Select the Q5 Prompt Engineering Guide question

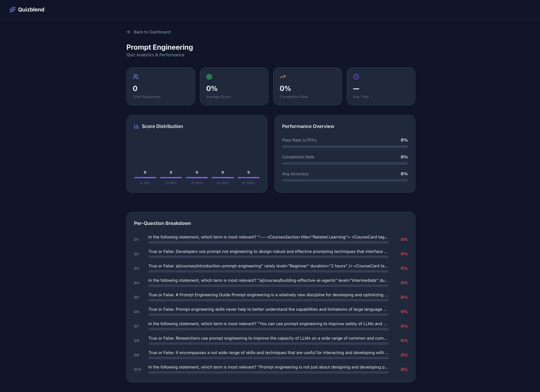[268, 295]
